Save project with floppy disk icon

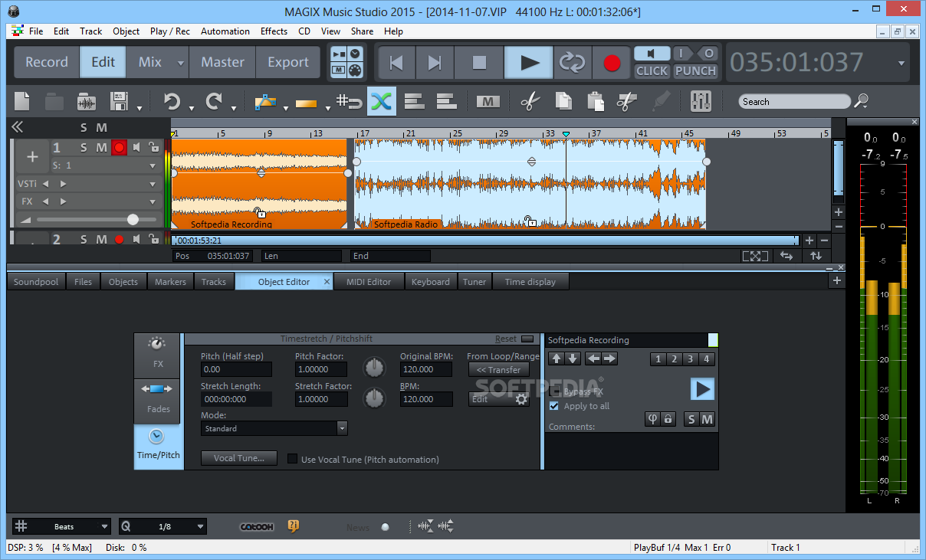[119, 101]
